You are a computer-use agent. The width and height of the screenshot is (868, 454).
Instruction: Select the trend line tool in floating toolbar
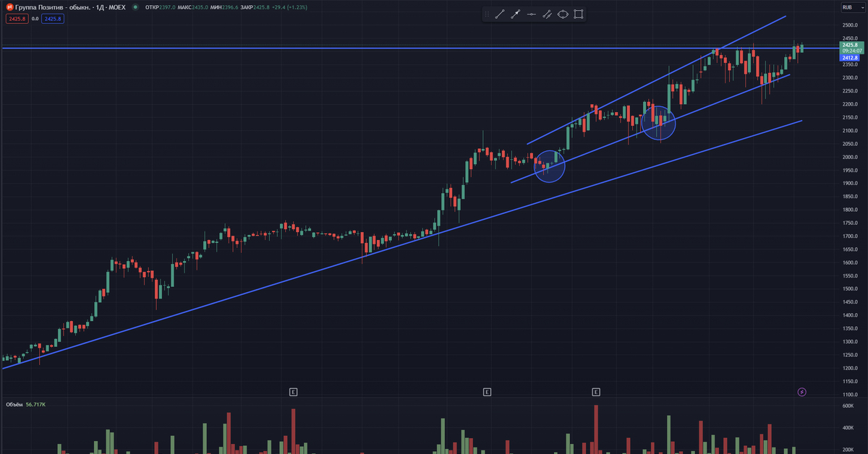pos(500,14)
